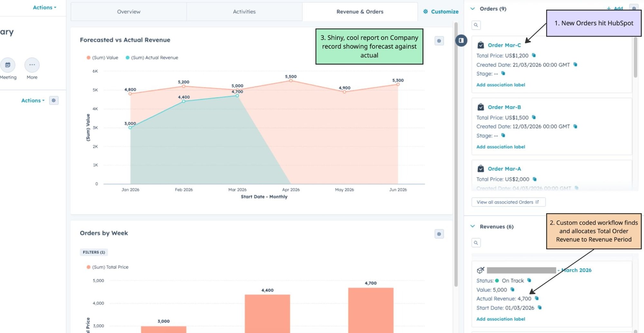Open the settings gear beside left Actions
This screenshot has height=333, width=644.
tap(54, 100)
